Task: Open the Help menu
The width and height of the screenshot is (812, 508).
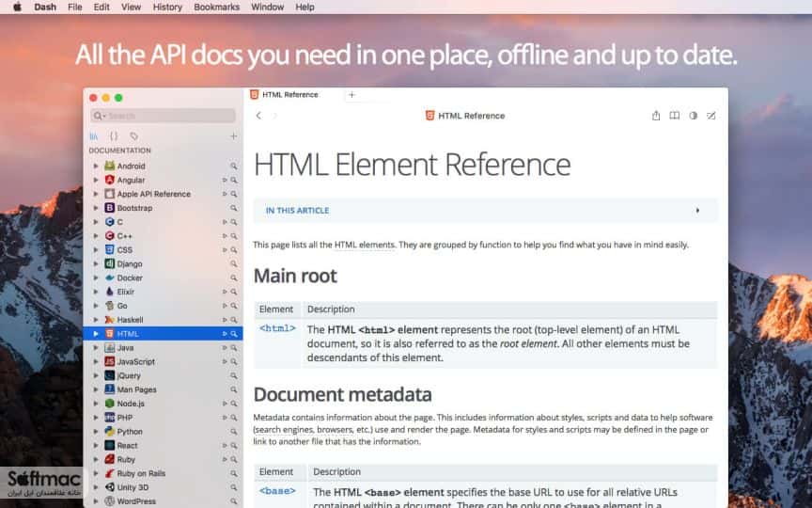Action: (305, 7)
